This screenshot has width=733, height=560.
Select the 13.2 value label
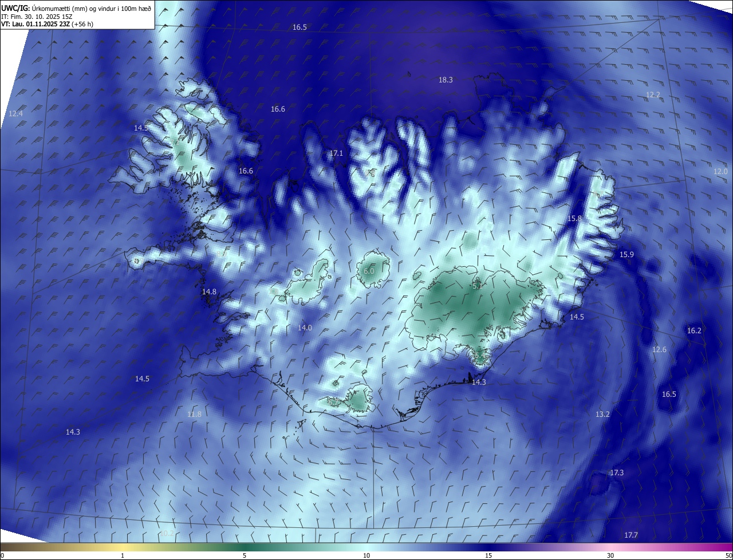pyautogui.click(x=602, y=415)
